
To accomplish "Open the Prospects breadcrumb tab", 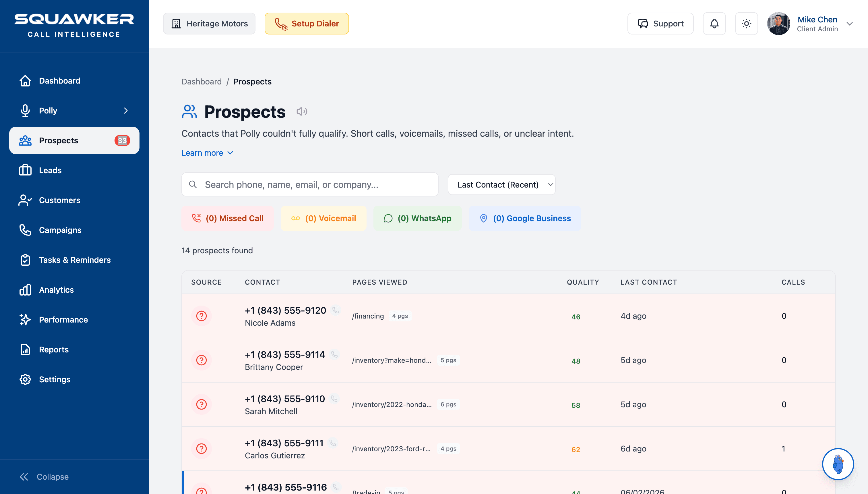I will pos(252,82).
